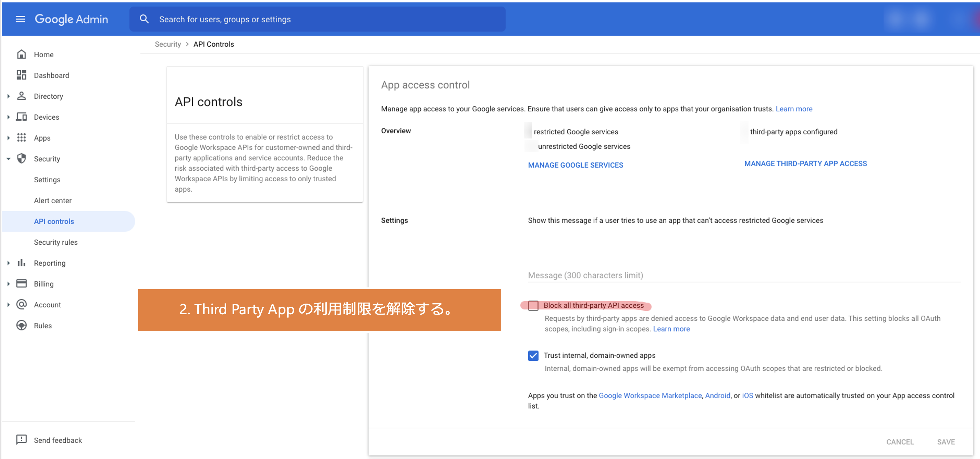
Task: Click the CANCEL button
Action: (900, 442)
